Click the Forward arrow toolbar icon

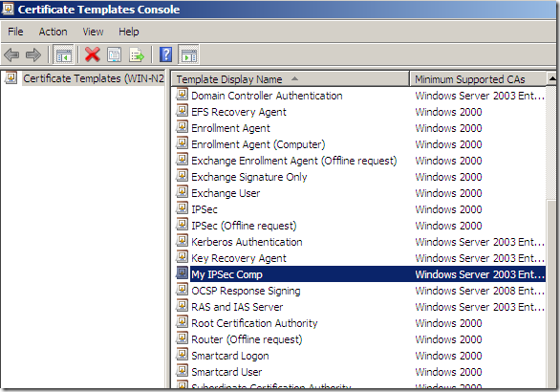coord(33,55)
